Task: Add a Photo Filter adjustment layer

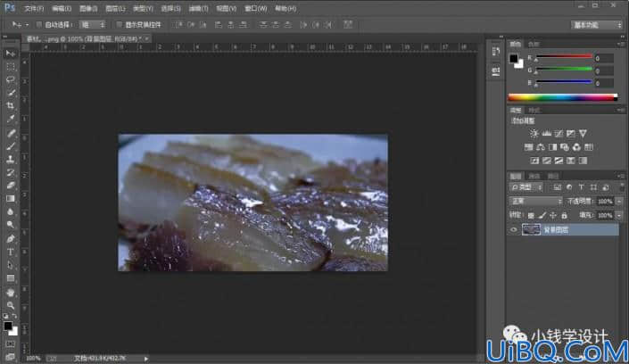Action: 565,147
